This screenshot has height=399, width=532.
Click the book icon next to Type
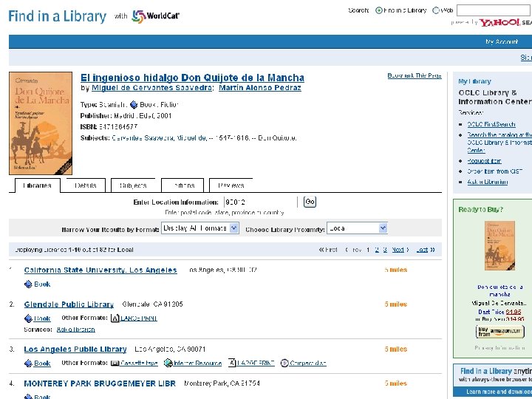134,104
